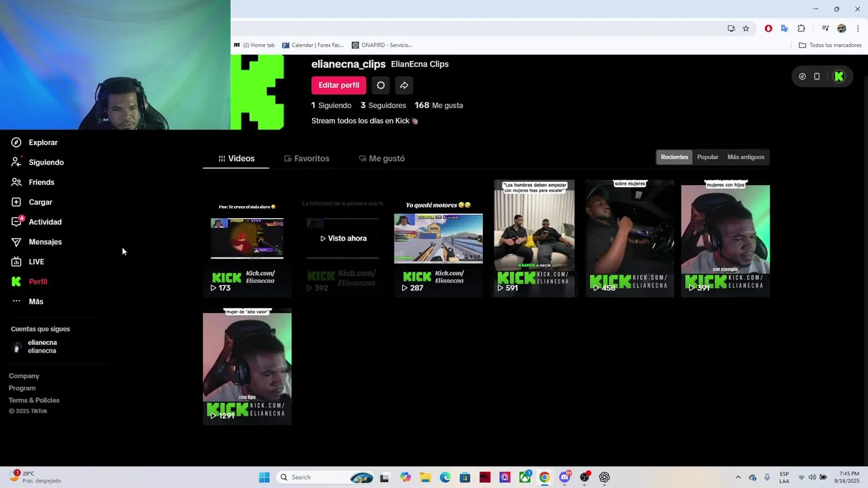Viewport: 868px width, 488px height.
Task: Open 'Home tab' bookmark
Action: point(254,45)
